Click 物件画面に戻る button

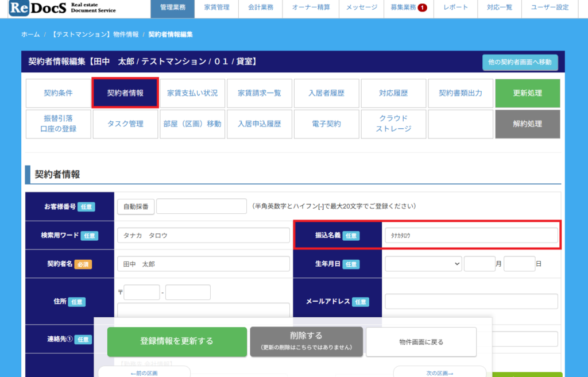(x=421, y=342)
